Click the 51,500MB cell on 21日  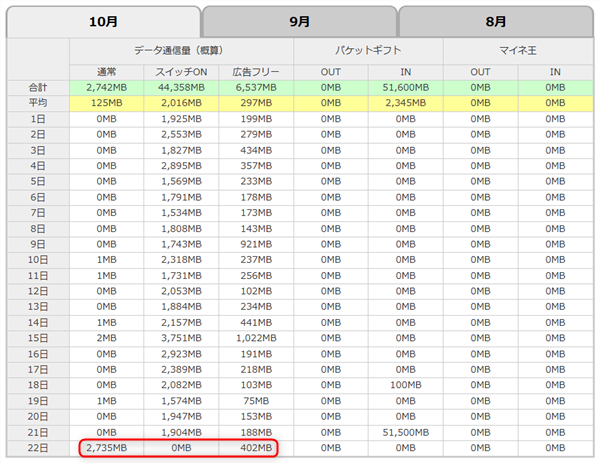[x=405, y=430]
